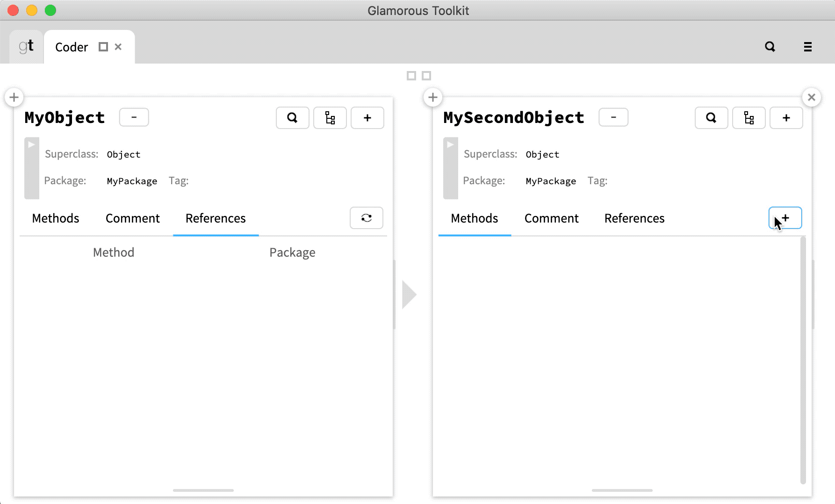Open the hamburger menu in top bar
Image resolution: width=835 pixels, height=504 pixels.
click(808, 47)
